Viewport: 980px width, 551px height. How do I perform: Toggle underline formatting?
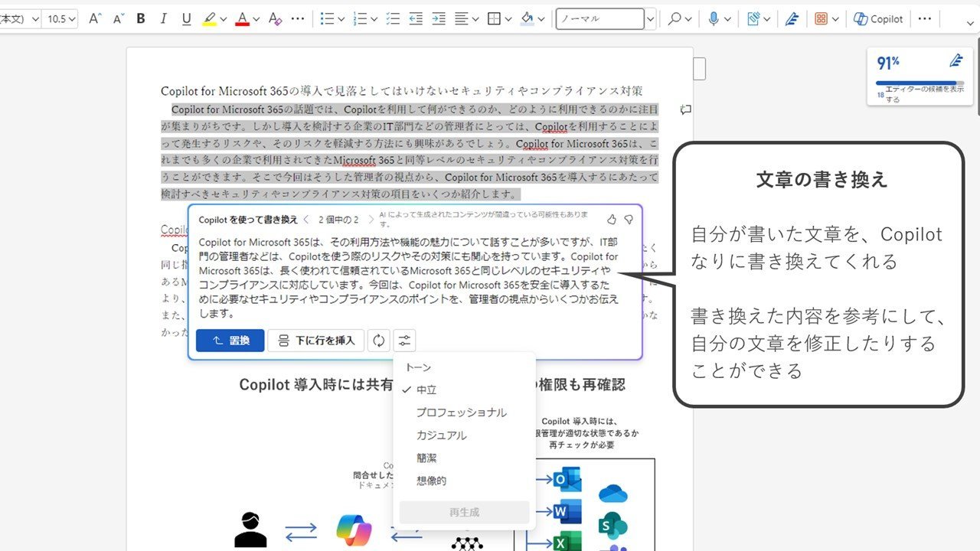(186, 18)
